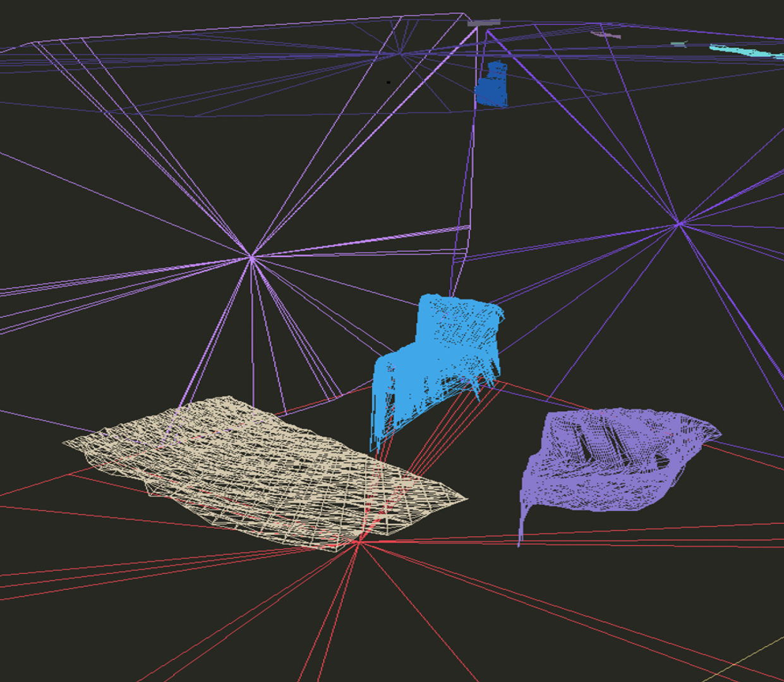The height and width of the screenshot is (682, 784).
Task: Click the backrest of the light blue chair
Action: tap(458, 322)
